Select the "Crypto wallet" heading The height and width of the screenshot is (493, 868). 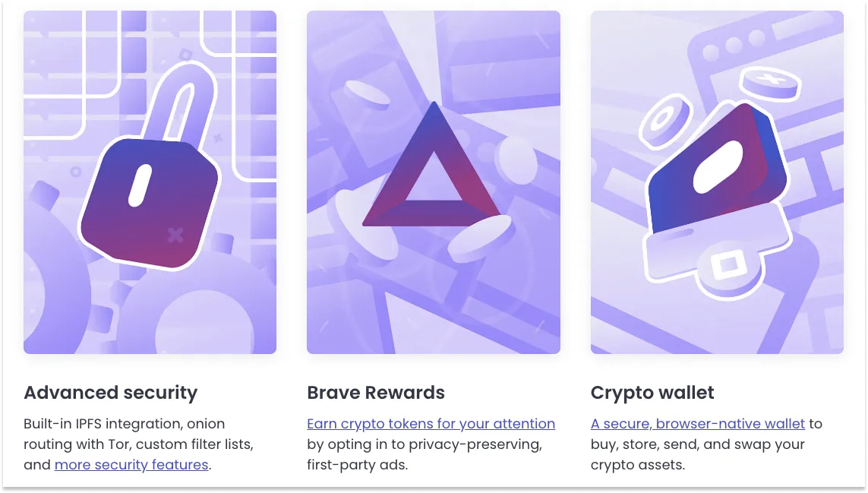click(652, 393)
